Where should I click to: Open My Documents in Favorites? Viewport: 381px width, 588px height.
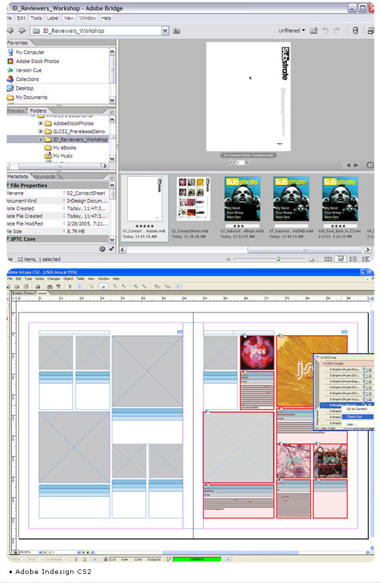31,97
